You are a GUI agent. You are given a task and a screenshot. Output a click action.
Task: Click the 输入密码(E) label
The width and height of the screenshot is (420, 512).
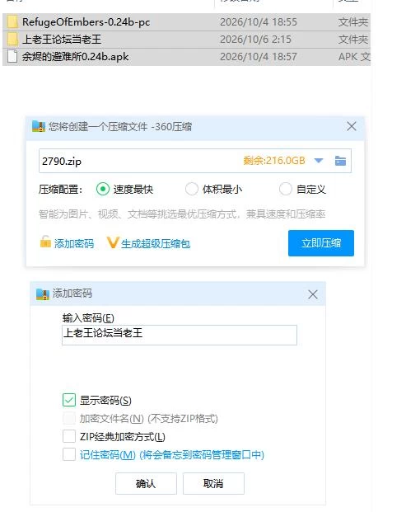[x=88, y=318]
